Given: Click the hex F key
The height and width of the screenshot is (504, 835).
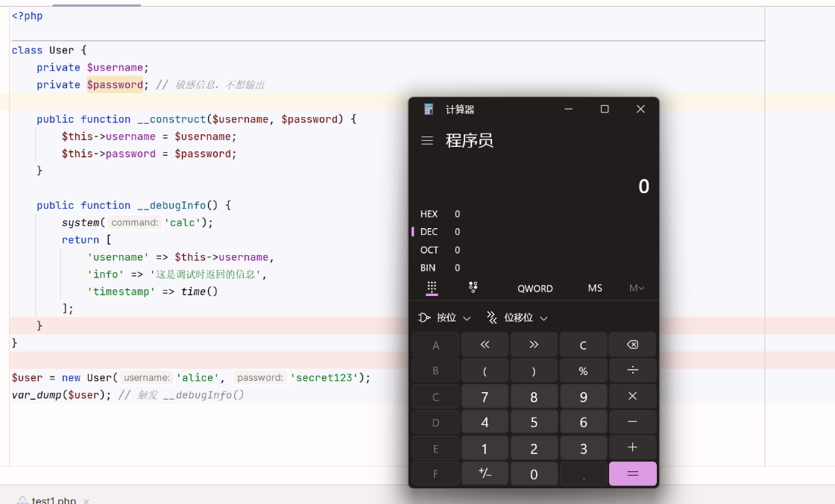Looking at the screenshot, I should [x=435, y=473].
